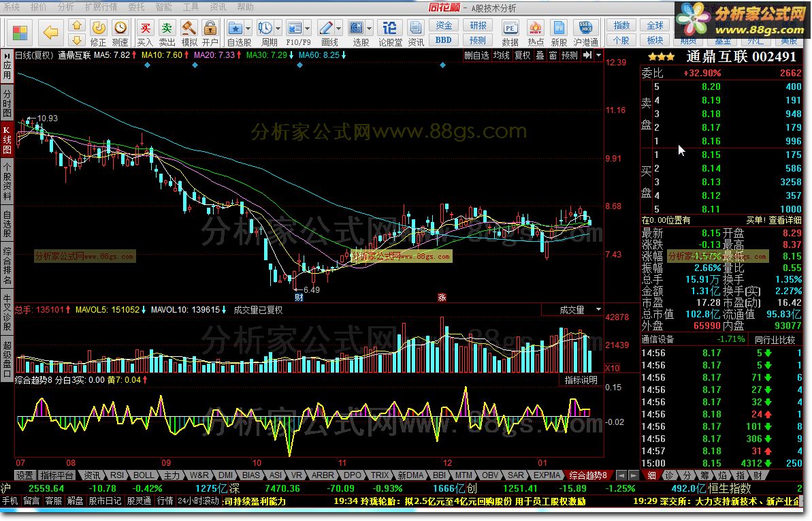Select 超级盘口 in the left sidebar
Viewport: 812px width, 521px height.
coord(7,360)
